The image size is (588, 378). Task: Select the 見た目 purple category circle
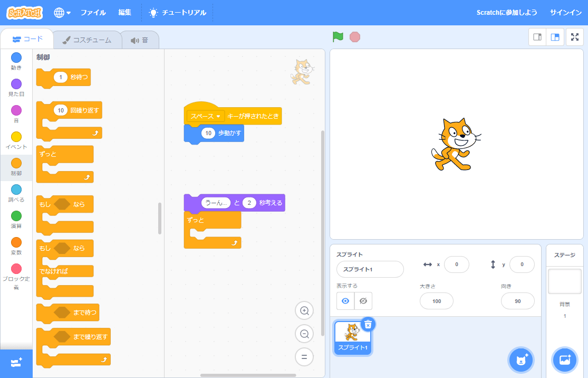(16, 84)
